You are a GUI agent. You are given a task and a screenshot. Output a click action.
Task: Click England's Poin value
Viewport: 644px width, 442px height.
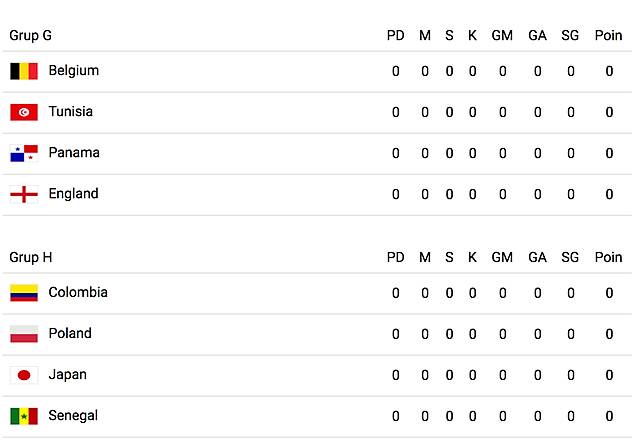coord(609,194)
